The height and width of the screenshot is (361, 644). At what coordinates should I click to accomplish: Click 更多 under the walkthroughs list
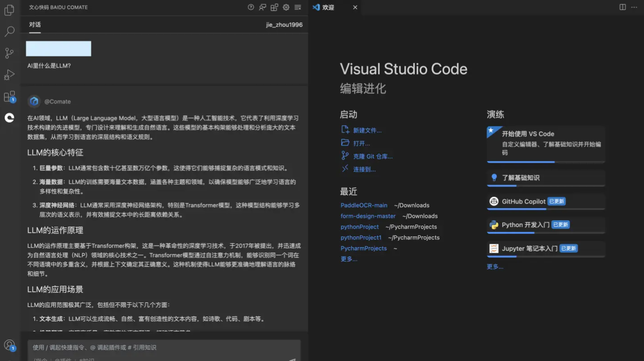point(495,266)
